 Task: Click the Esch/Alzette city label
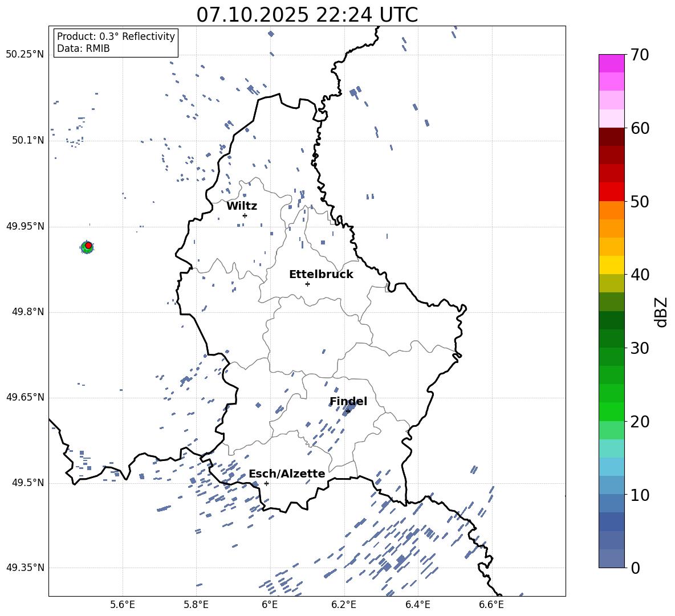(x=287, y=474)
